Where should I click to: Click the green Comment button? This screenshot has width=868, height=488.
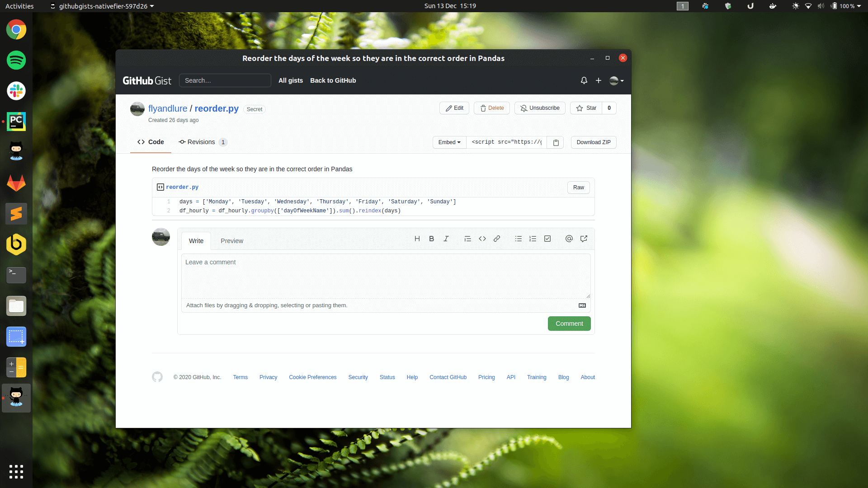pos(569,324)
